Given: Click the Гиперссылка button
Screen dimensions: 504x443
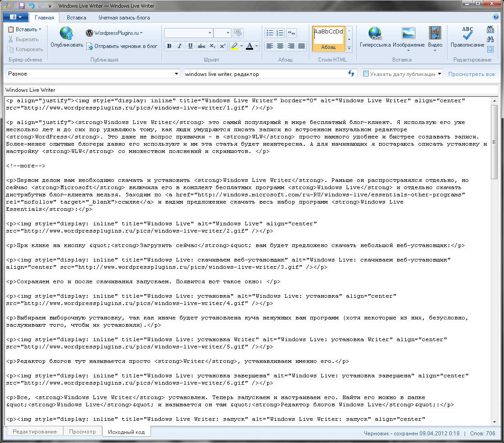Looking at the screenshot, I should pos(375,37).
